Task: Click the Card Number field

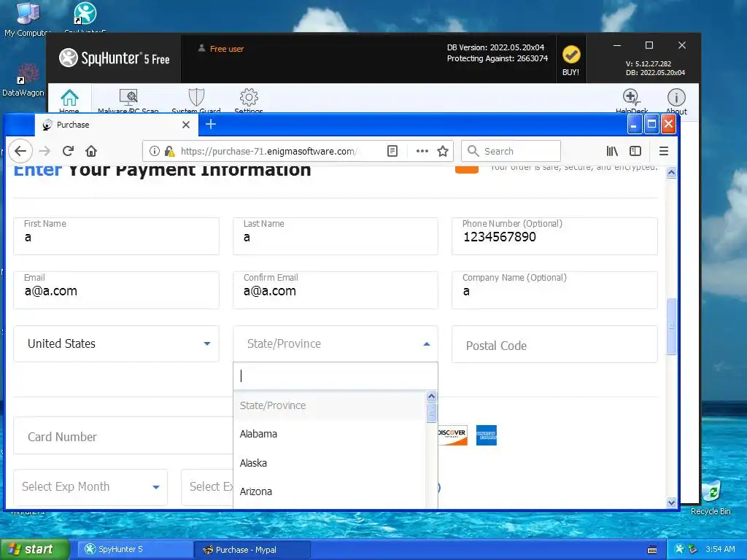Action: tap(123, 436)
